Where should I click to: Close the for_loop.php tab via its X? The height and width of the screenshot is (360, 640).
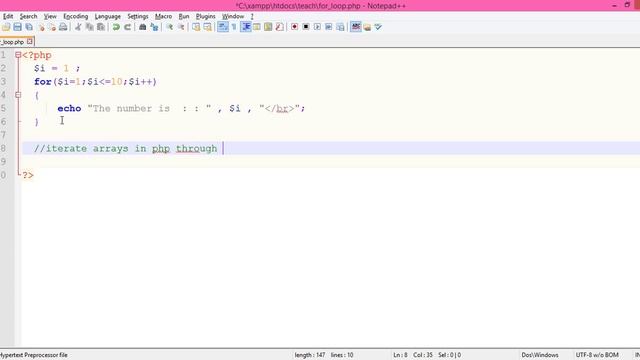30,42
